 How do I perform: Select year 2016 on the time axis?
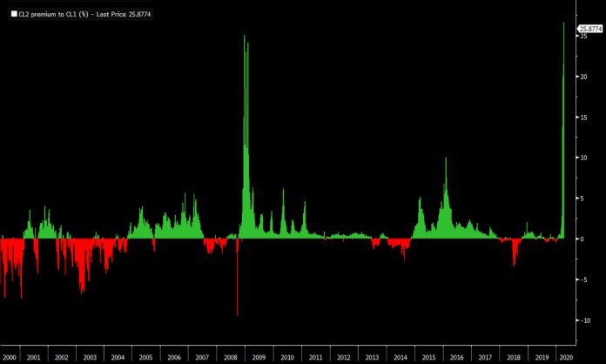(457, 357)
